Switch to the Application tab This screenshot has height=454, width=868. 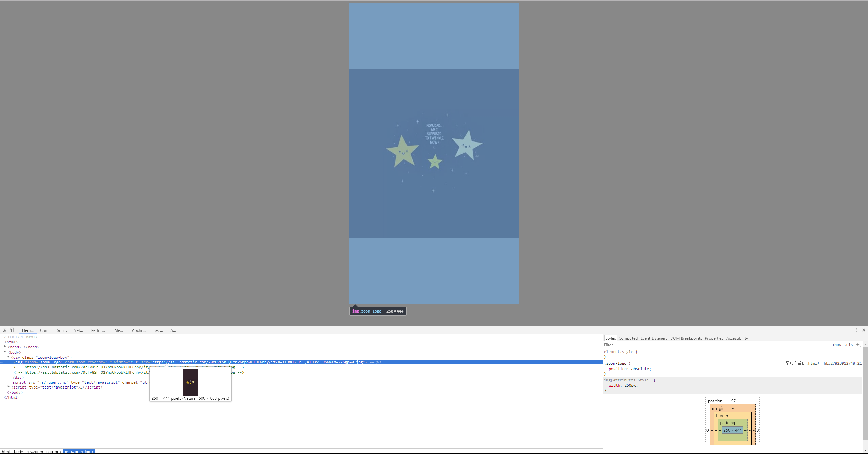pyautogui.click(x=139, y=330)
